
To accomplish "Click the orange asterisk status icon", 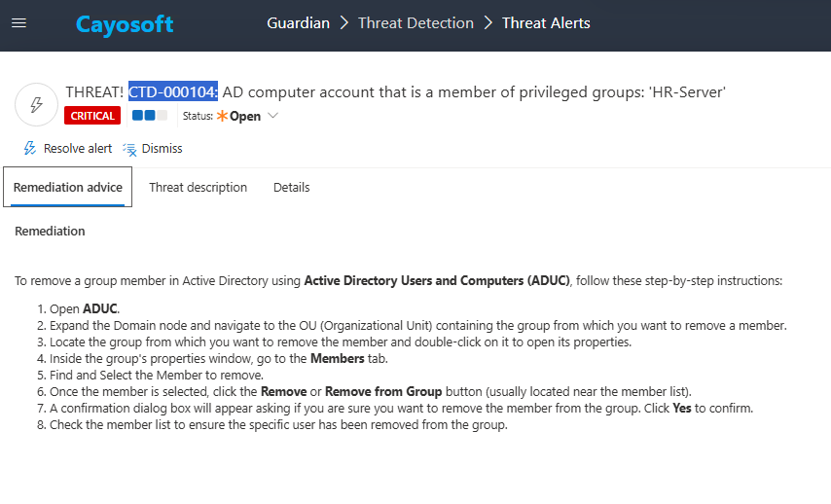I will point(222,116).
